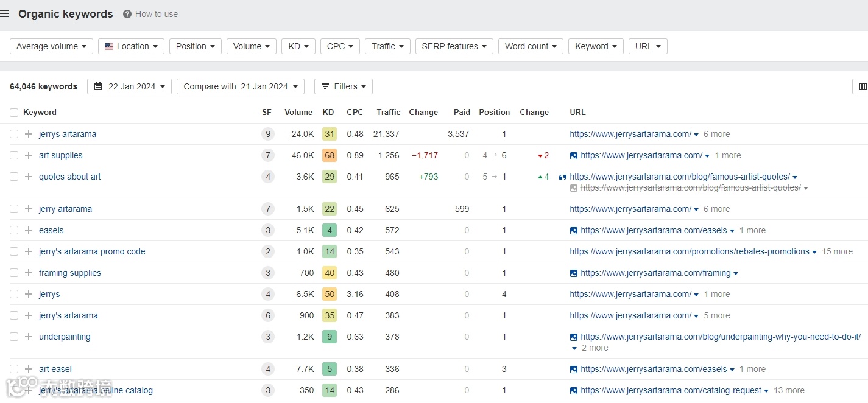This screenshot has height=403, width=868.
Task: Check the art easel row checkbox
Action: pyautogui.click(x=14, y=369)
